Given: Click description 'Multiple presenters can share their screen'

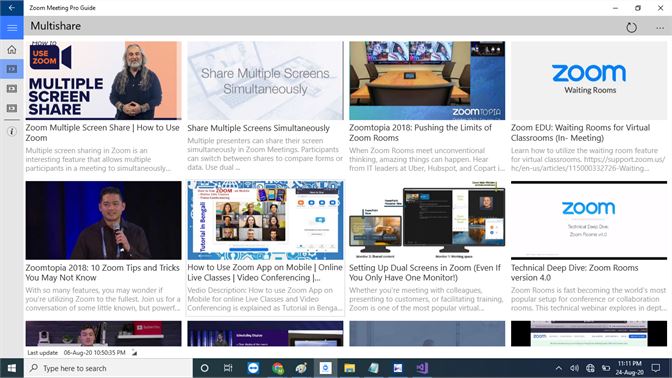Looking at the screenshot, I should coord(265,154).
